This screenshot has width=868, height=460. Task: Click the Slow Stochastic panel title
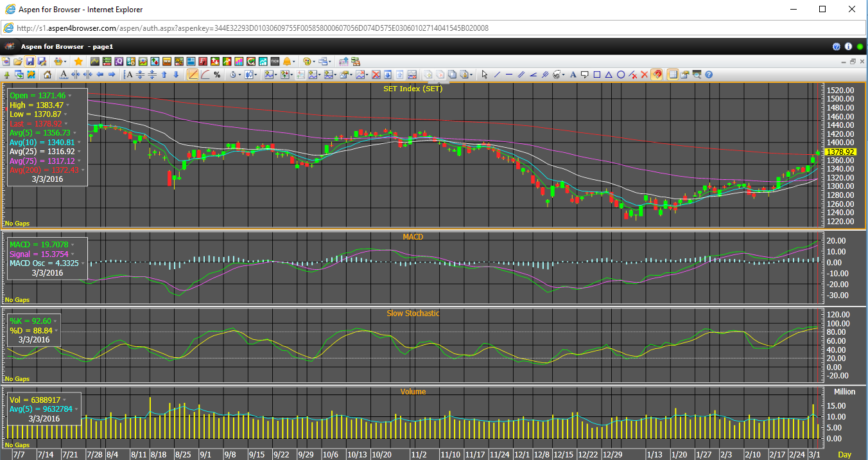413,314
